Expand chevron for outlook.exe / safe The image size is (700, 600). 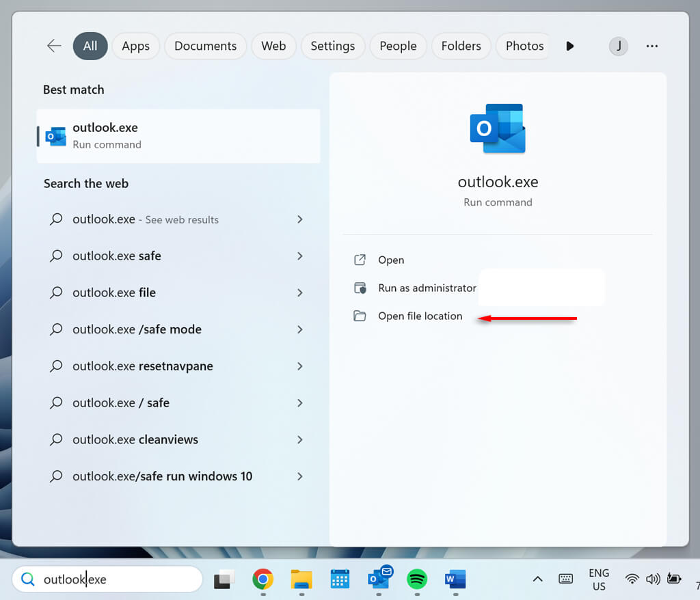[300, 403]
